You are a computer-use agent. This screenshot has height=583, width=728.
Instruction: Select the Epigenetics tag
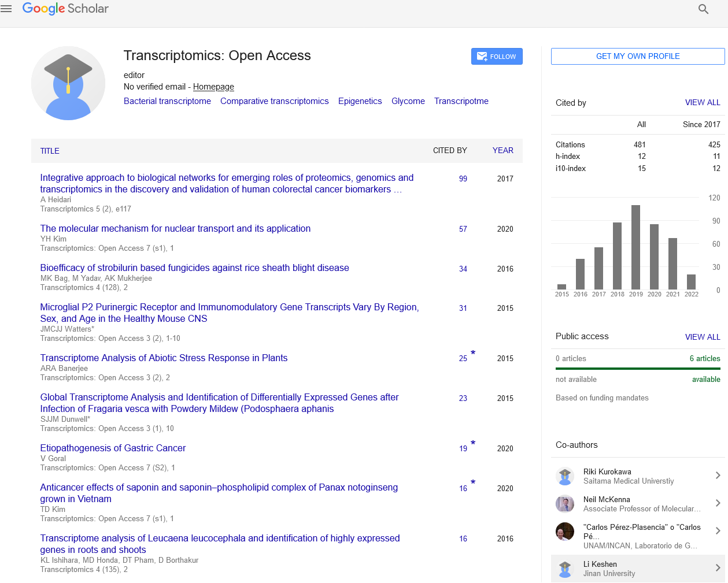click(360, 101)
